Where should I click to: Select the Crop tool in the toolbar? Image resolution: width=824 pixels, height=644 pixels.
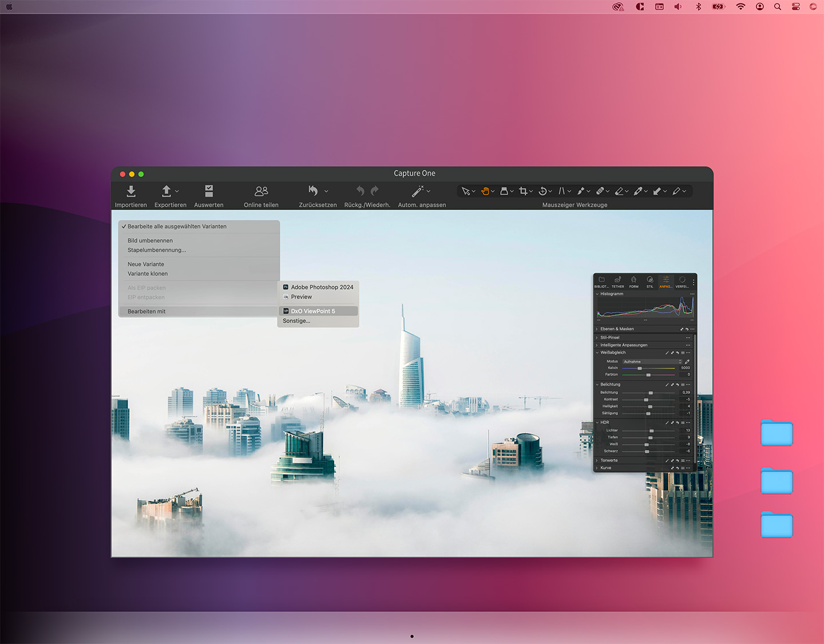coord(523,191)
